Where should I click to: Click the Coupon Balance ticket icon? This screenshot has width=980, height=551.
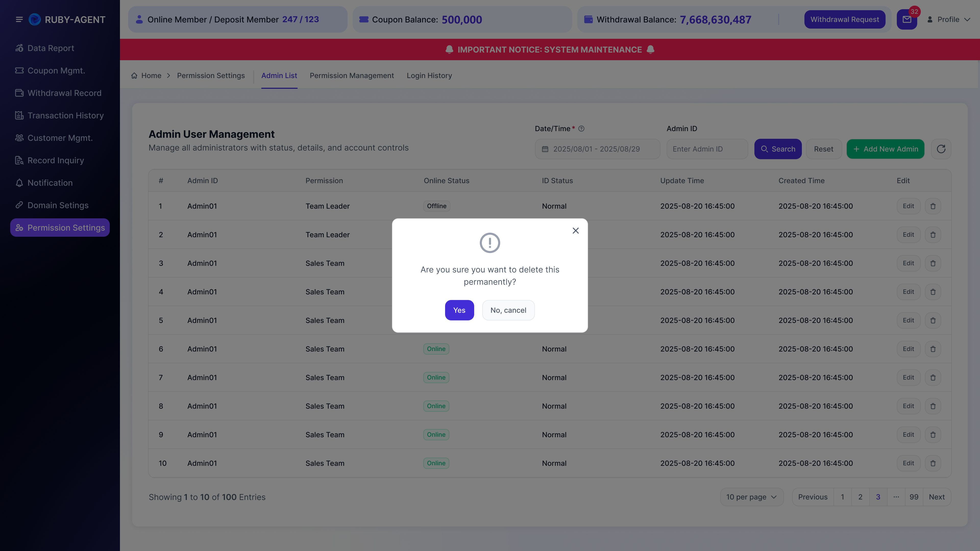(364, 19)
